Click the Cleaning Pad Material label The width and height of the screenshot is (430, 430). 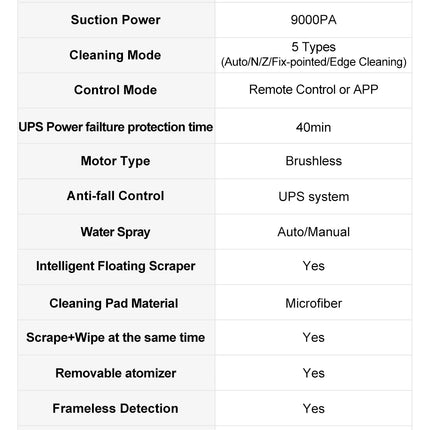coord(114,303)
